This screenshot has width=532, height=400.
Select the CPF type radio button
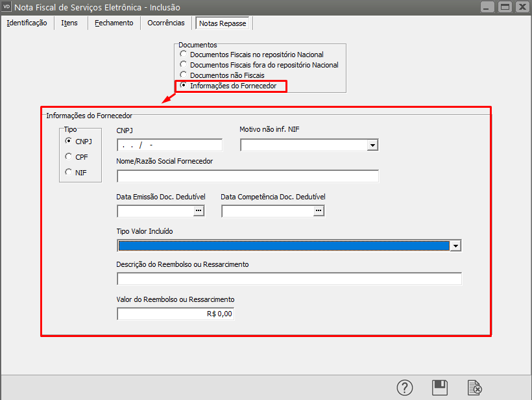click(x=69, y=156)
